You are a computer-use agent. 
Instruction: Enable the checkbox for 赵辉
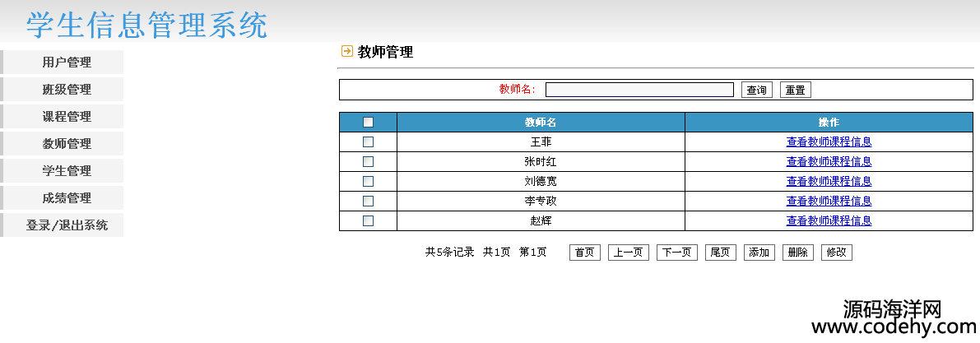368,220
